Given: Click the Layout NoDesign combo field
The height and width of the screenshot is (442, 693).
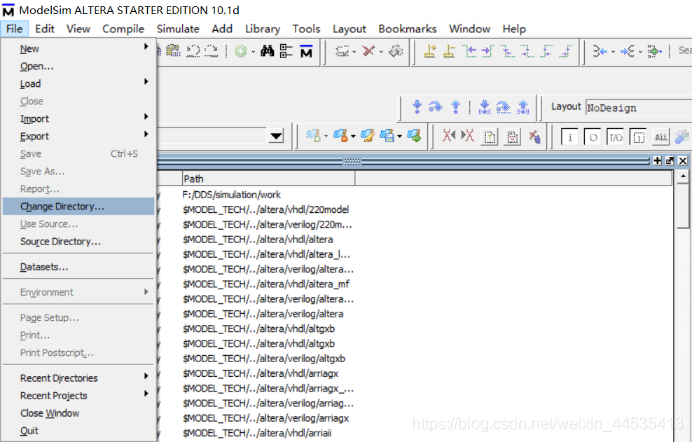Looking at the screenshot, I should point(639,107).
